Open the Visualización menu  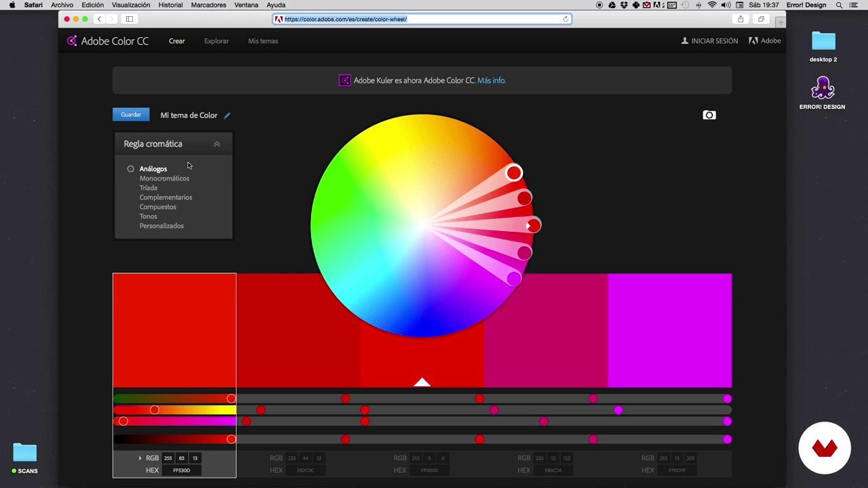coord(131,5)
